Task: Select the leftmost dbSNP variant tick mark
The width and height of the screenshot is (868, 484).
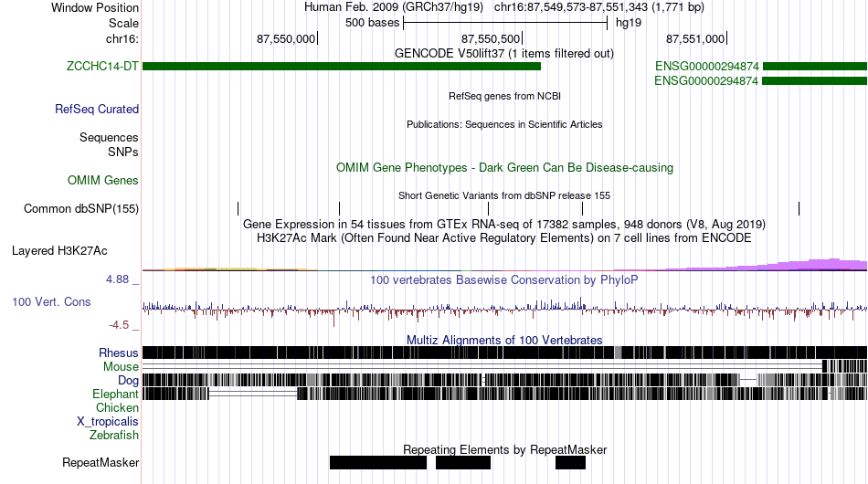Action: 238,208
